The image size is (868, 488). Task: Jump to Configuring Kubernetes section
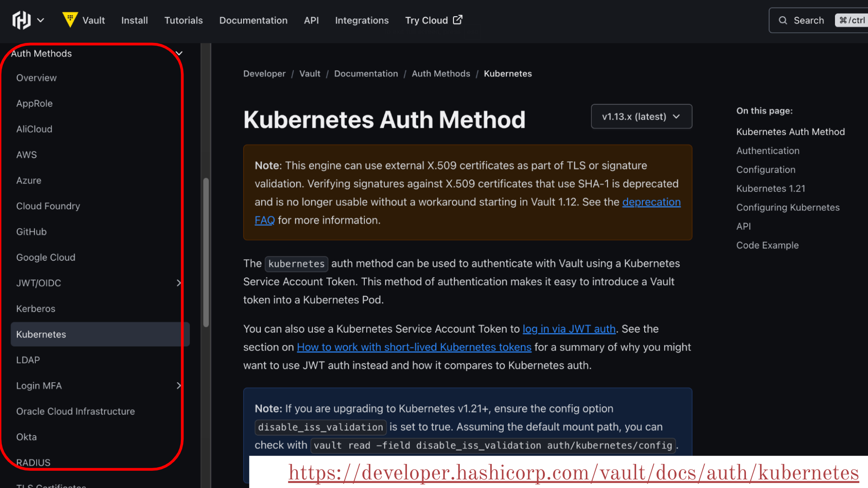click(x=788, y=207)
